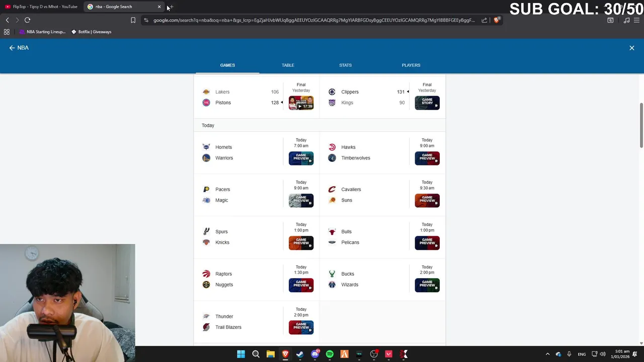The width and height of the screenshot is (644, 362).
Task: Select the Spurs team name
Action: (x=221, y=232)
